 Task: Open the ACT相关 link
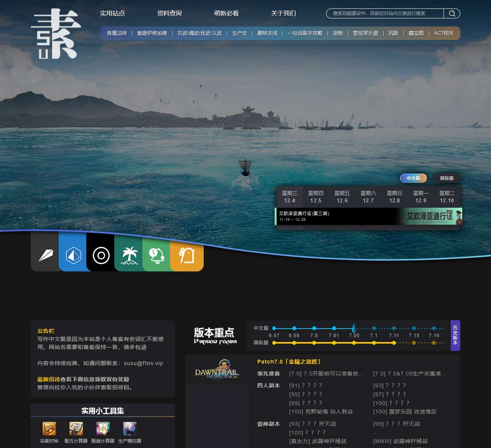[444, 33]
